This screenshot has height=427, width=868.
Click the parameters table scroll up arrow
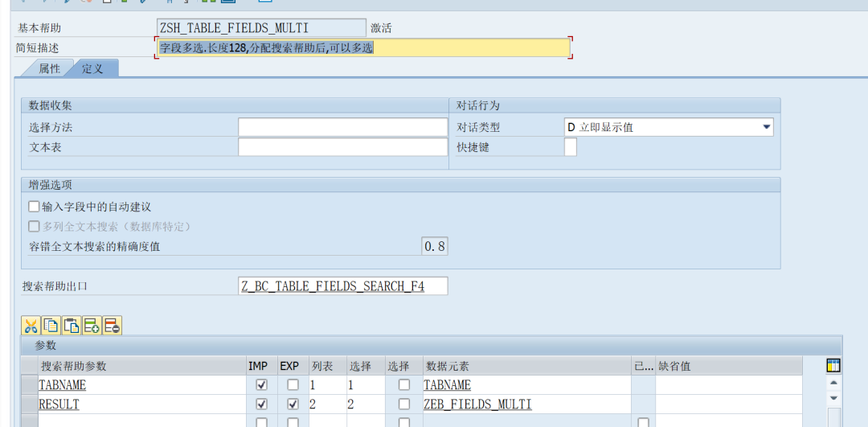point(833,383)
